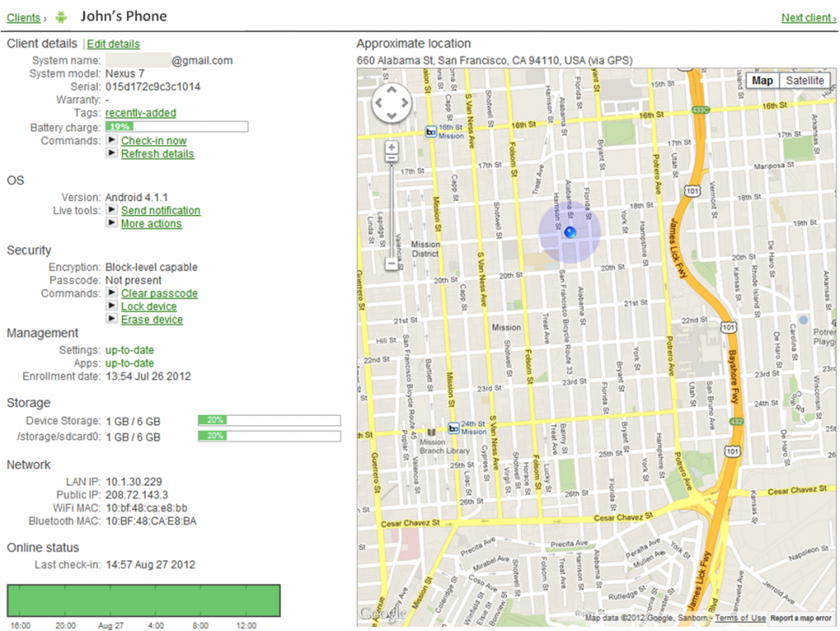The width and height of the screenshot is (840, 631).
Task: Go back to Clients breadcrumb
Action: (x=23, y=18)
